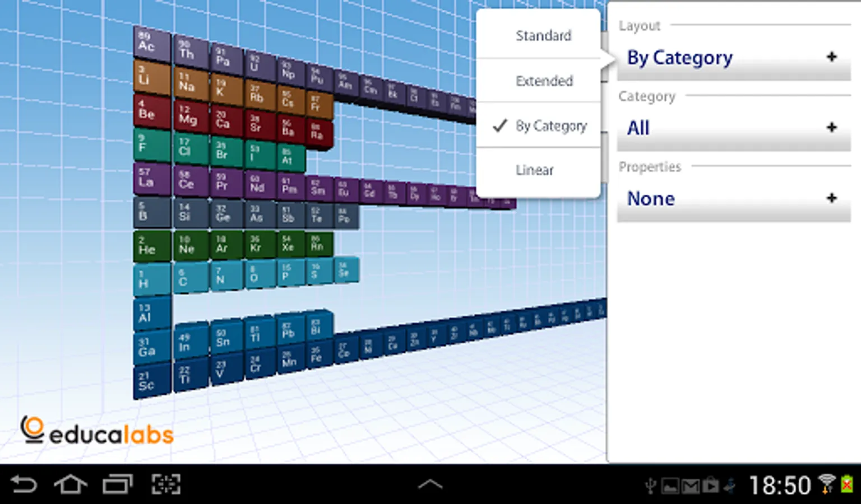Select the Ce cerium element tile
861x504 pixels.
pos(191,180)
